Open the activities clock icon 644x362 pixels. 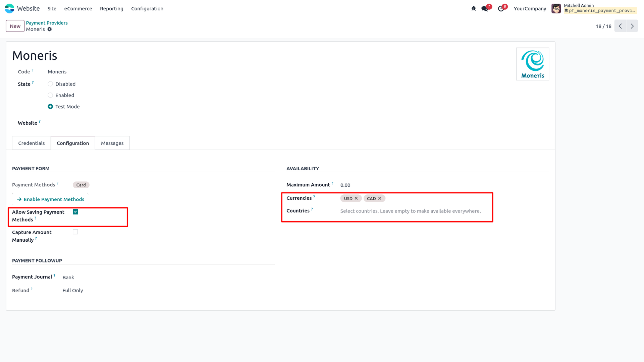(x=501, y=9)
